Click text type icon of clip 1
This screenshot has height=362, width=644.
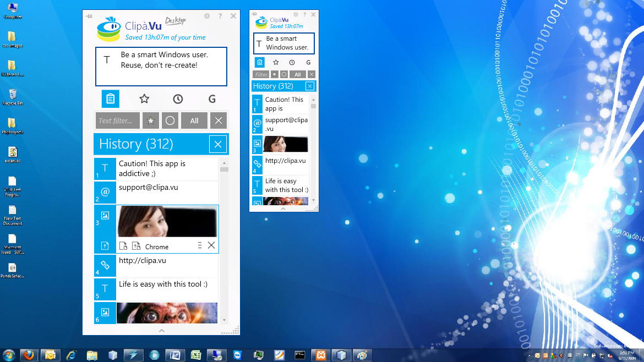pyautogui.click(x=105, y=169)
